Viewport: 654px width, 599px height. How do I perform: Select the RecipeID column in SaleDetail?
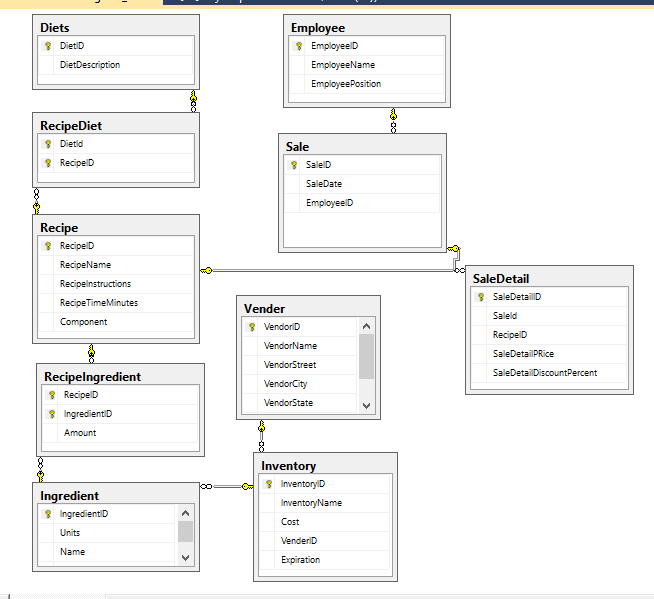click(549, 335)
